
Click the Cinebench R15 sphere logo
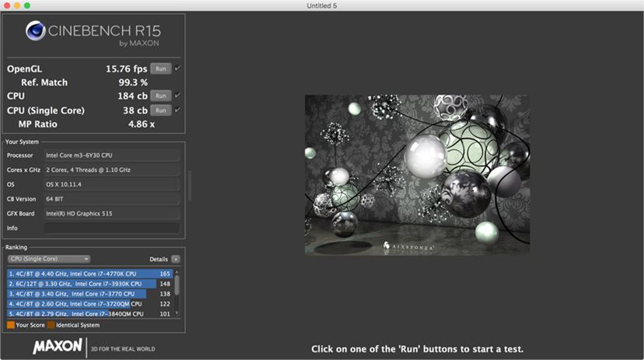tap(35, 31)
